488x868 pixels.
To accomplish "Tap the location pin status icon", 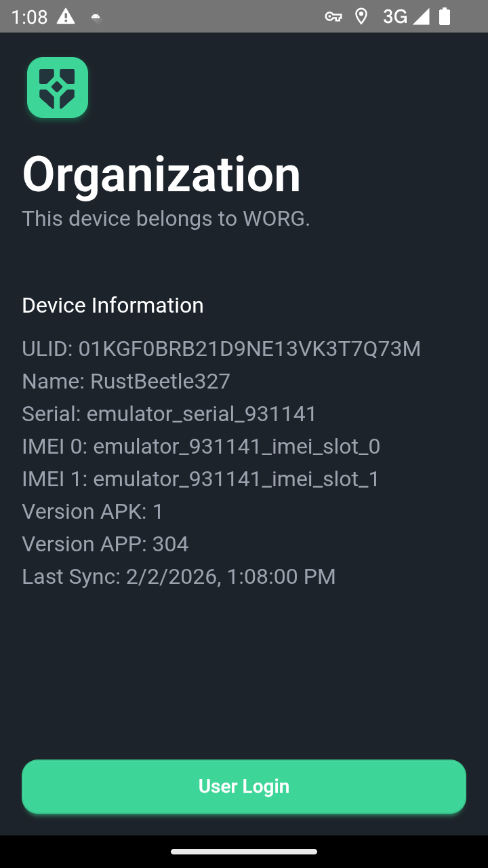I will (x=361, y=17).
